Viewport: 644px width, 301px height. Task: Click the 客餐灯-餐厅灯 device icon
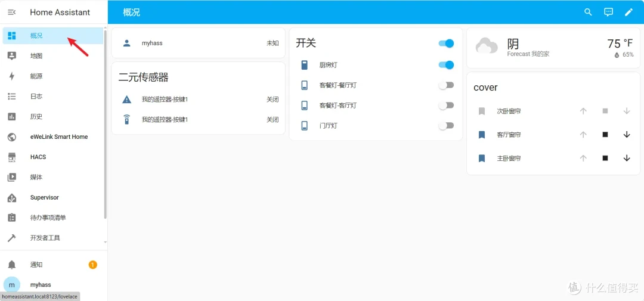(304, 85)
